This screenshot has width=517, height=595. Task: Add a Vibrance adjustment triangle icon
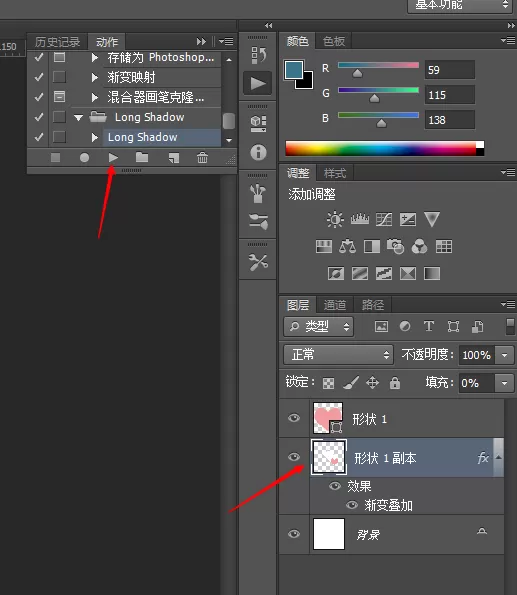point(432,219)
